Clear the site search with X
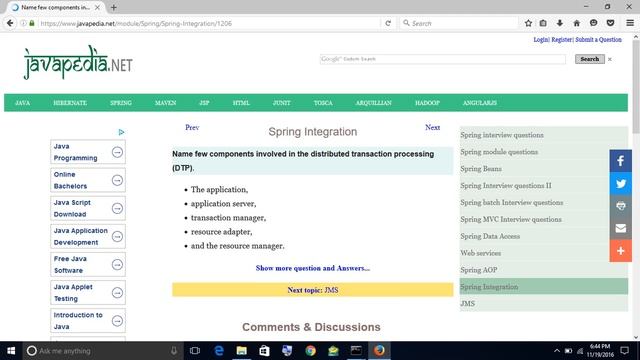Image resolution: width=640 pixels, height=360 pixels. click(610, 59)
